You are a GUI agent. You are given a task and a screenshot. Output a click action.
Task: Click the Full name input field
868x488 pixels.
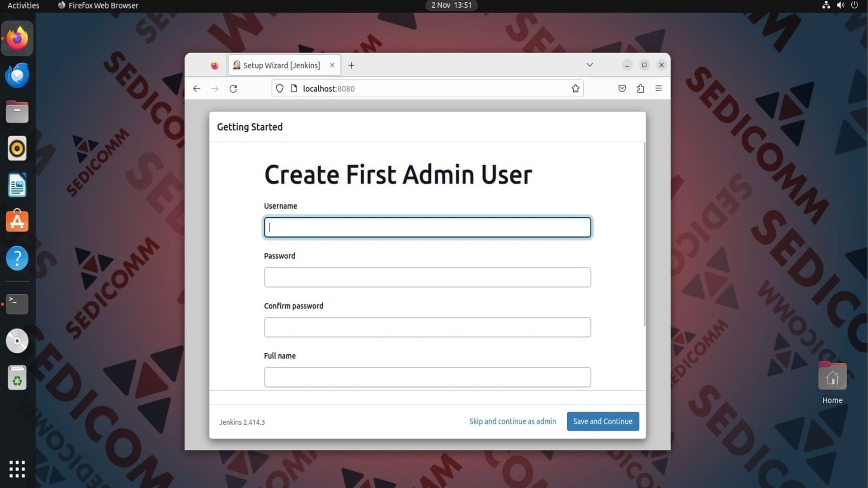click(x=427, y=377)
